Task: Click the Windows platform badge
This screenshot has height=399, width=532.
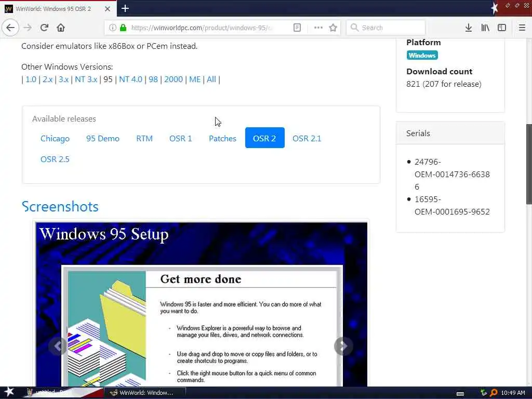Action: (x=422, y=55)
